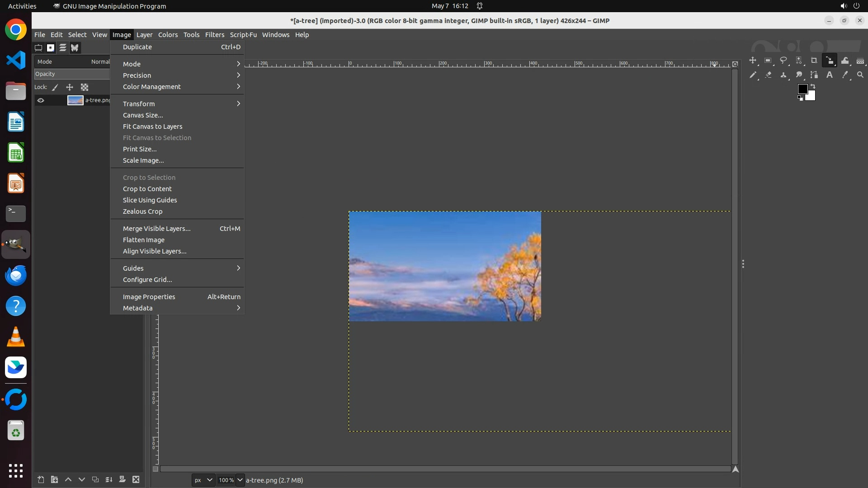Select the Clone stamp tool

point(783,75)
